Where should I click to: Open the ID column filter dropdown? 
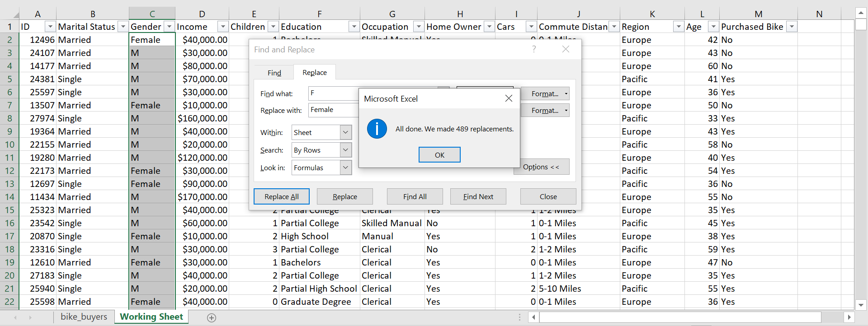[50, 27]
